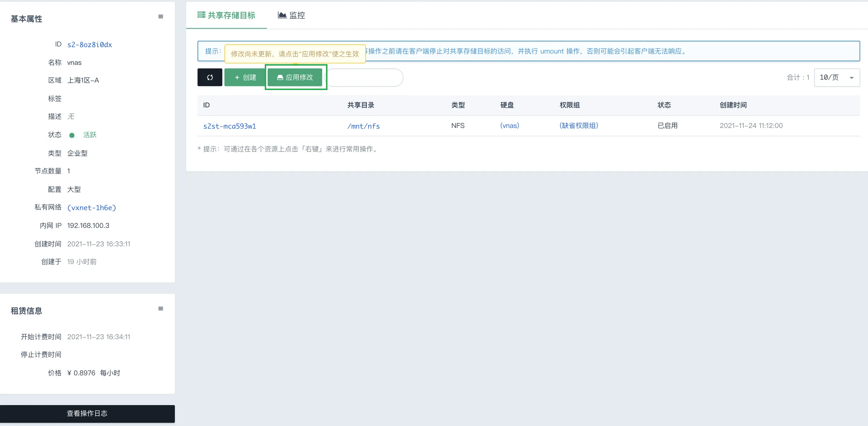Click the price ¥ 0.8976 每小时
868x426 pixels.
93,373
